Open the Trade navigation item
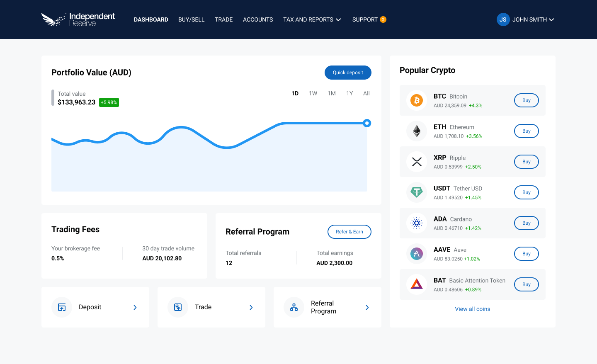This screenshot has height=364, width=597. point(224,19)
